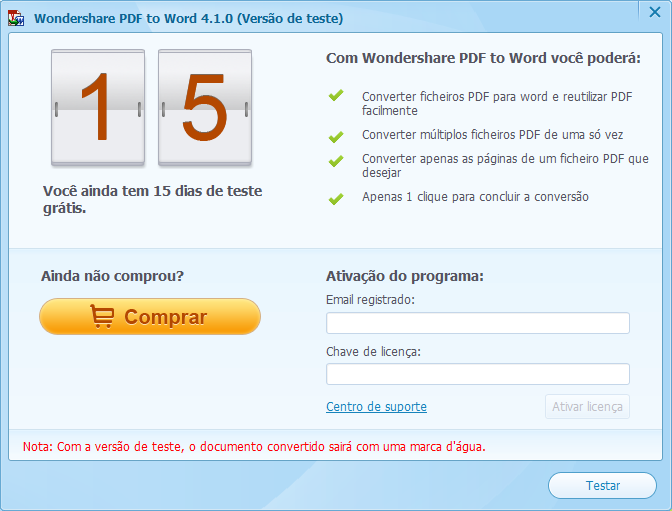Click checkmark beside 'Apenas 1 clique para concluir'
Screen dimensions: 672x511
coord(336,199)
